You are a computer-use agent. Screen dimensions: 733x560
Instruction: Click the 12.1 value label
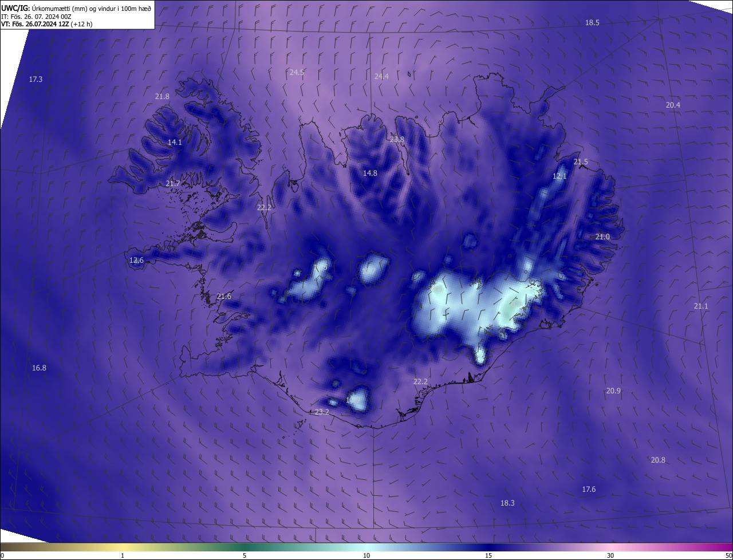[559, 176]
